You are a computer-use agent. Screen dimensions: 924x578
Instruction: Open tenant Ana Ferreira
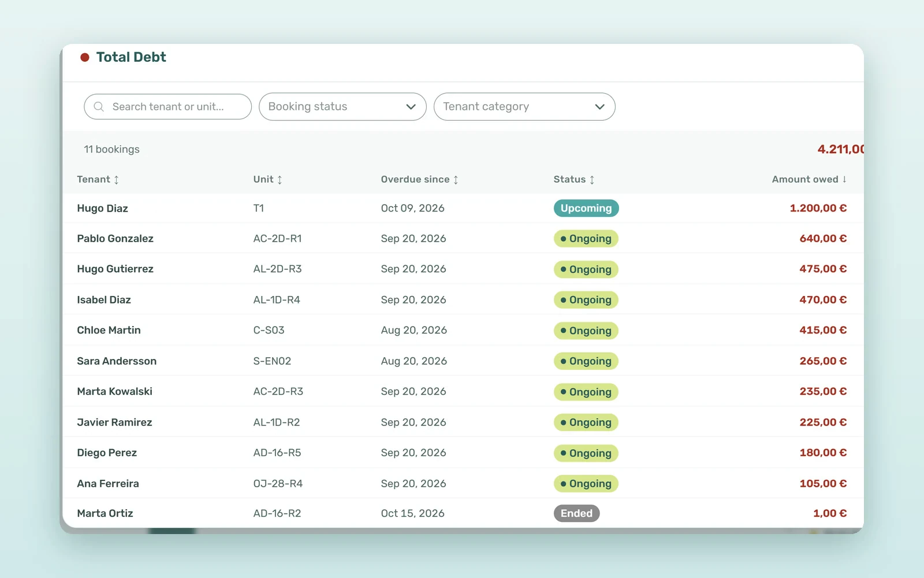click(x=108, y=484)
